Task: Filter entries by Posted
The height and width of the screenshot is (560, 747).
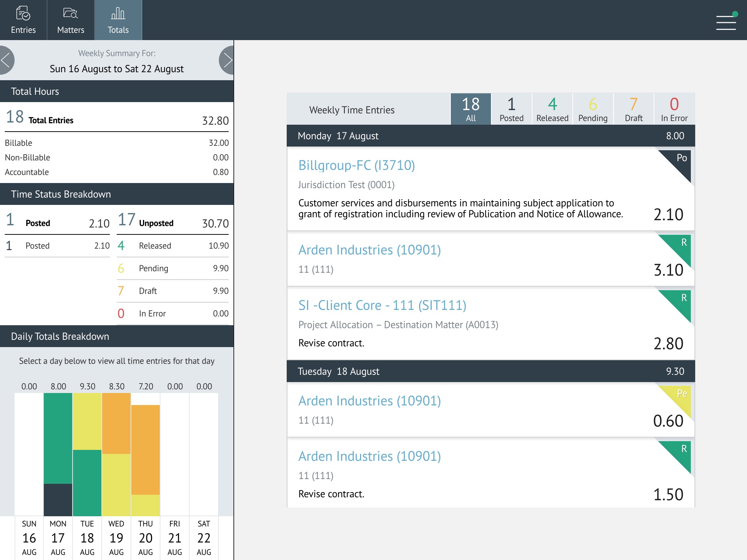Action: point(511,109)
